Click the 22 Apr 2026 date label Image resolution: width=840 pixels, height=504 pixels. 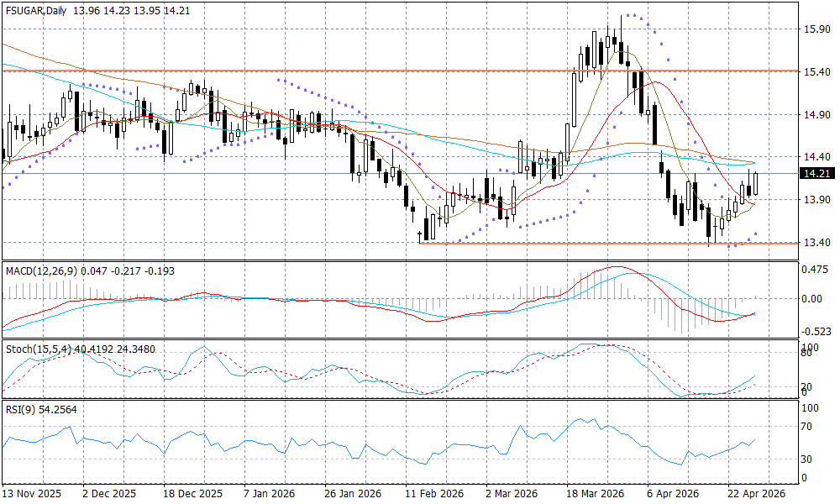(758, 495)
